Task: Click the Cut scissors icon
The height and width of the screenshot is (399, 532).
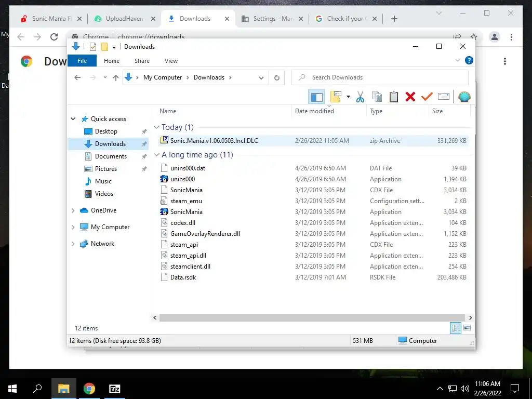Action: click(360, 97)
